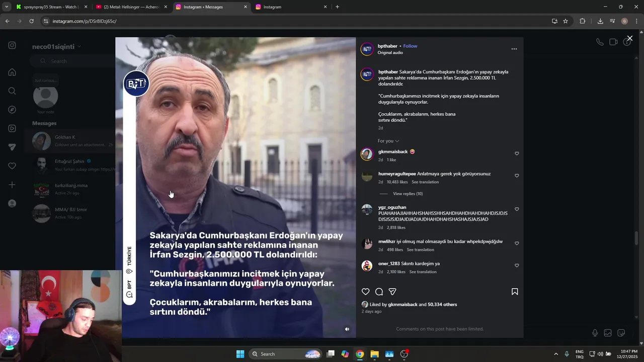Click the page scrollbar thumb
644x362 pixels.
pos(636,237)
